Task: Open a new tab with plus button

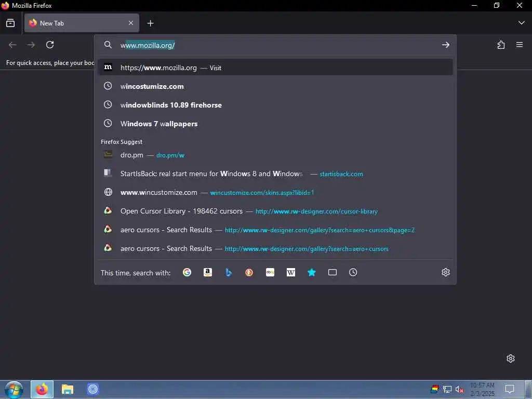Action: click(x=150, y=23)
